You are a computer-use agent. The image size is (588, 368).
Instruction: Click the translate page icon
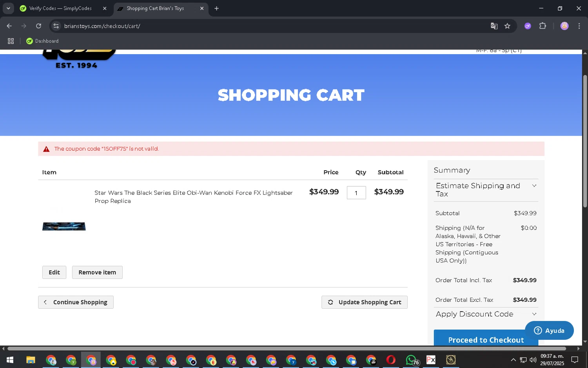[494, 26]
